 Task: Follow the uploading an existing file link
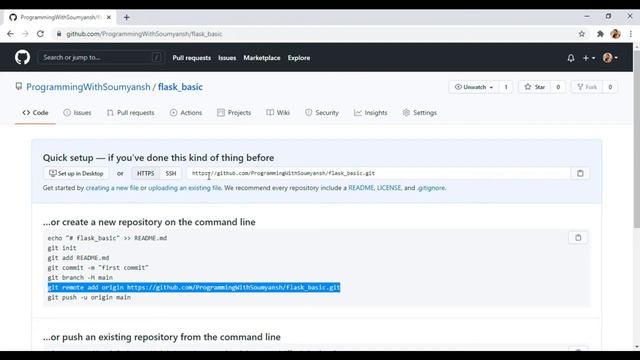pos(184,188)
